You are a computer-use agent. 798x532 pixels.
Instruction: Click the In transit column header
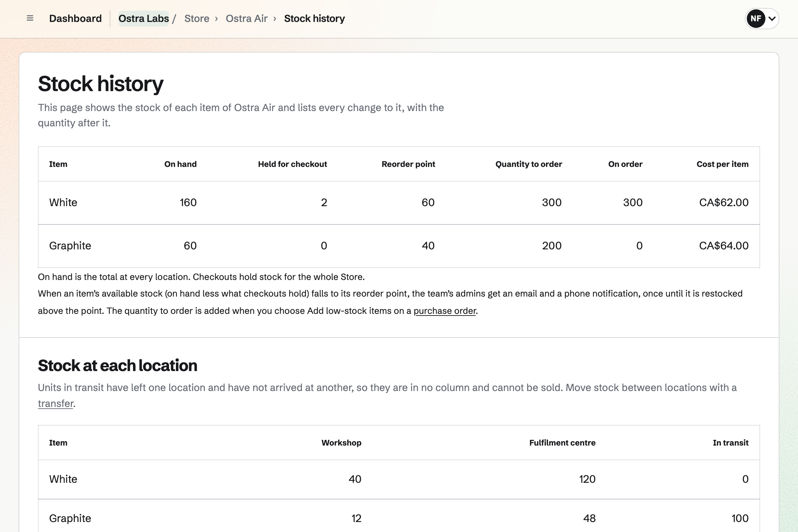pyautogui.click(x=731, y=443)
